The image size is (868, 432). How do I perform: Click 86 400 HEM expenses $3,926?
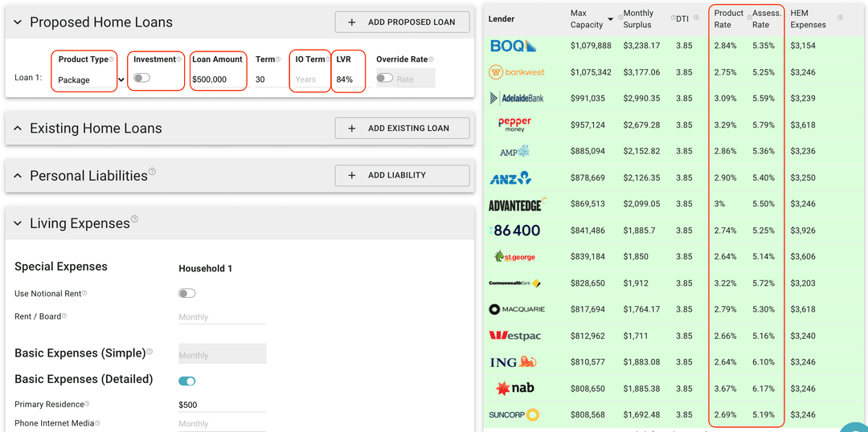803,230
